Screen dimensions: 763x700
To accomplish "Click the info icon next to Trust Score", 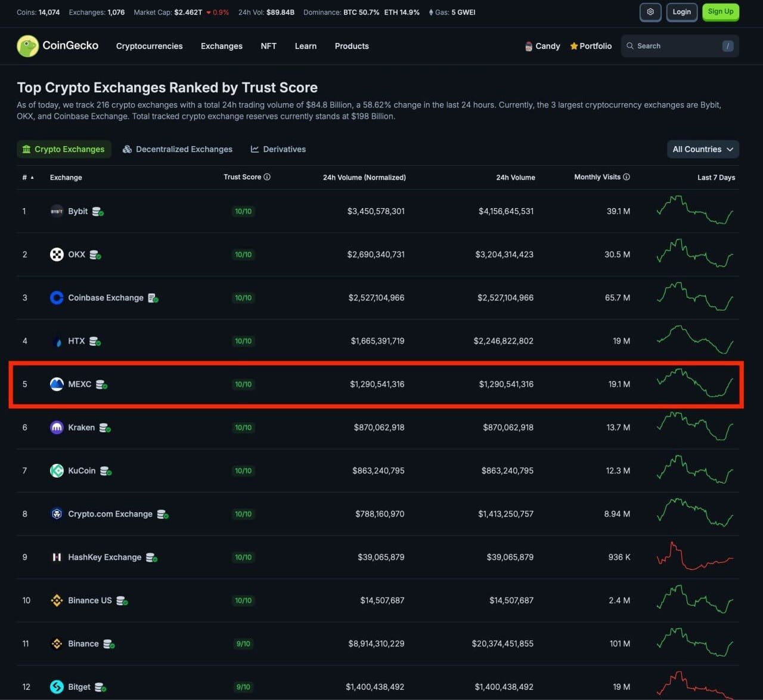I will [267, 177].
